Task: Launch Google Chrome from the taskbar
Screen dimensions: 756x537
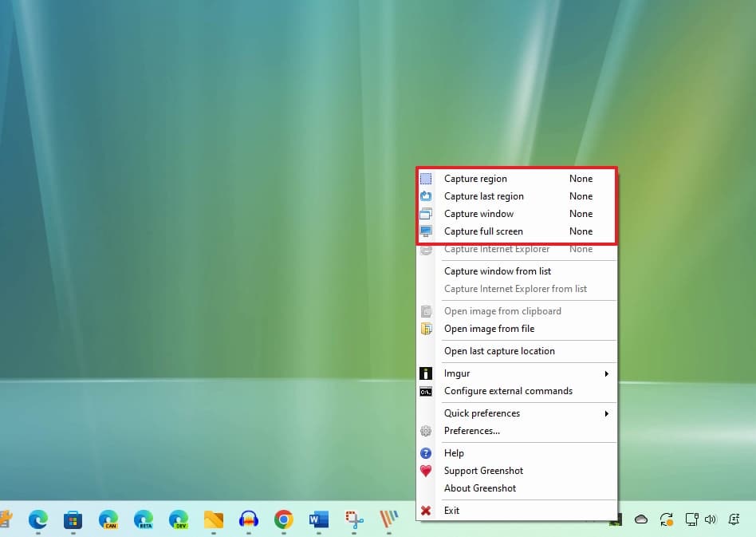Action: pyautogui.click(x=283, y=520)
